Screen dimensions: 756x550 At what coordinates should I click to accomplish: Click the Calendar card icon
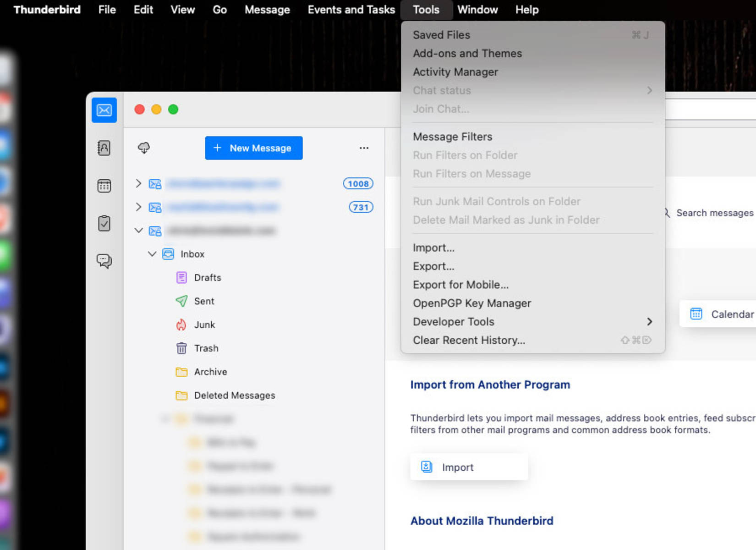click(696, 314)
